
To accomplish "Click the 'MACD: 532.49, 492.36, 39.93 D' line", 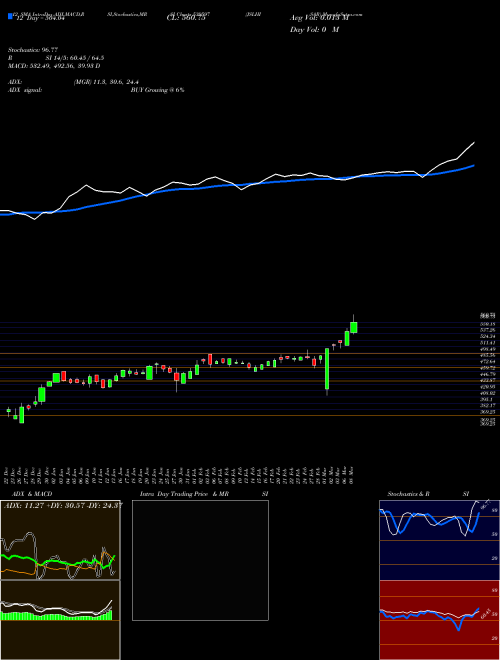I will [54, 66].
